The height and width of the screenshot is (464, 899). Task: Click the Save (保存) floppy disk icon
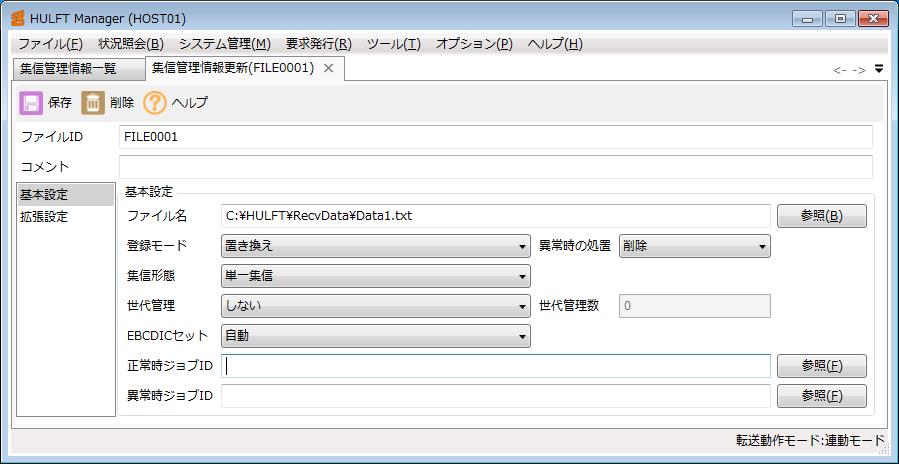pyautogui.click(x=31, y=103)
